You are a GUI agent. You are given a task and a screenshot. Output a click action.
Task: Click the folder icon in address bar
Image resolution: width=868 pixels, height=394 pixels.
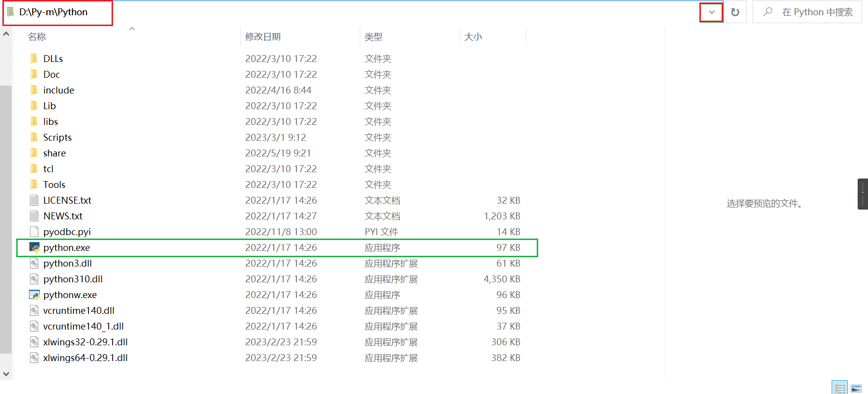[x=10, y=12]
